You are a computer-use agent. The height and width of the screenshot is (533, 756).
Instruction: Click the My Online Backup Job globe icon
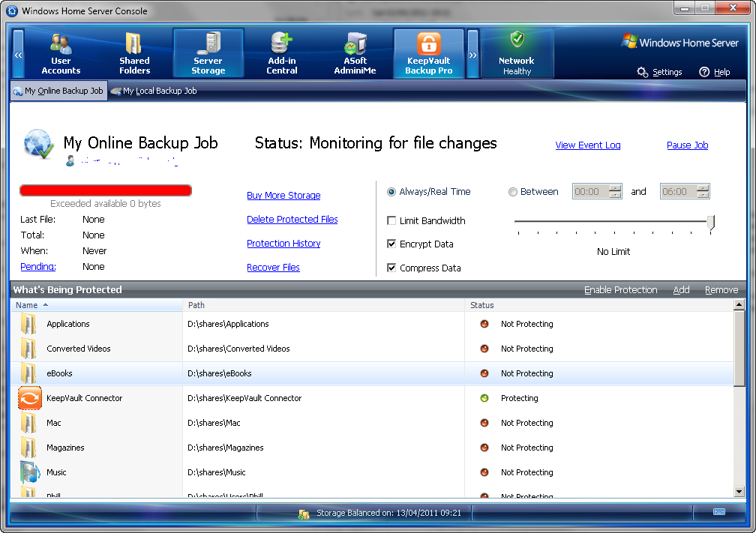coord(38,144)
